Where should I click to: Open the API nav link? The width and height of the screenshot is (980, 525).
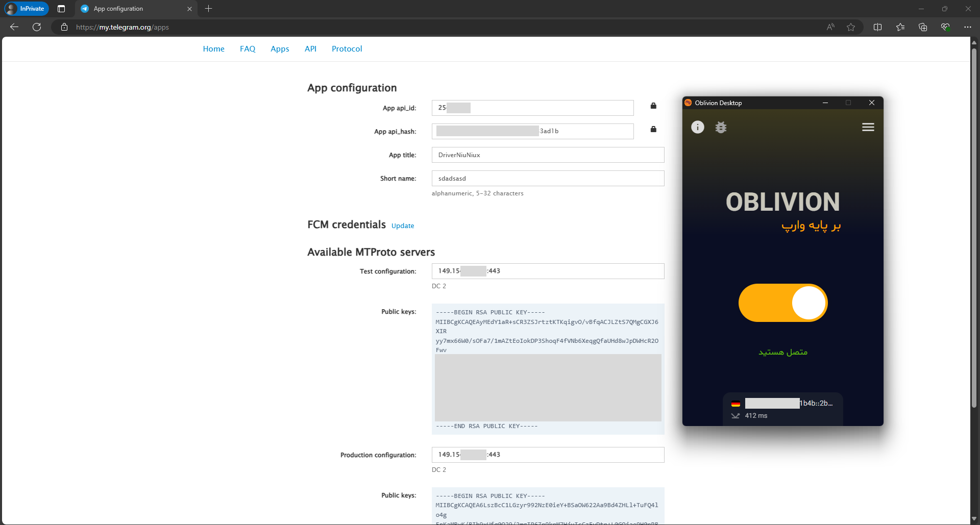tap(310, 49)
